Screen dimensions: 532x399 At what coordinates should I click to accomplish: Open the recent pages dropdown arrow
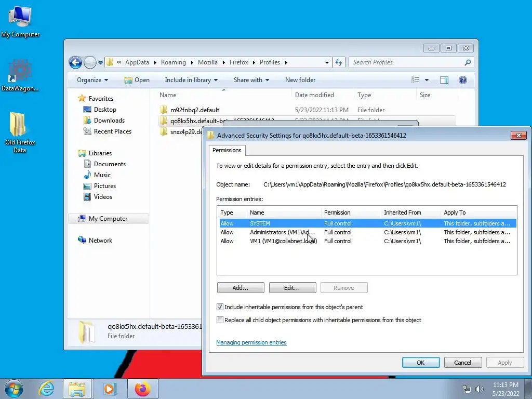[100, 62]
